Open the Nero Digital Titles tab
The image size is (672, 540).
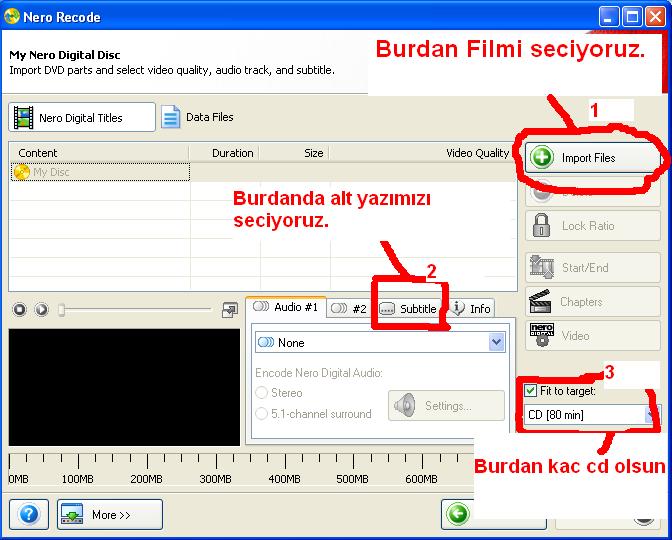pyautogui.click(x=82, y=117)
